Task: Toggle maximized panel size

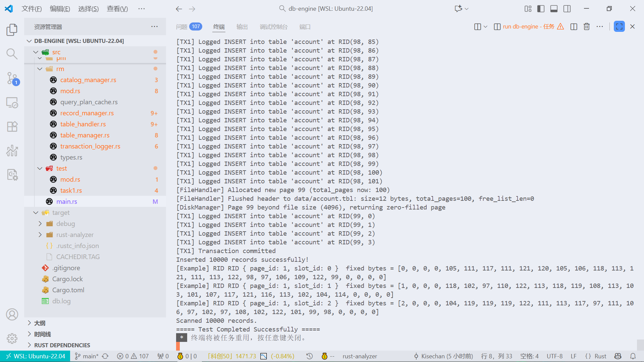Action: coord(619,26)
